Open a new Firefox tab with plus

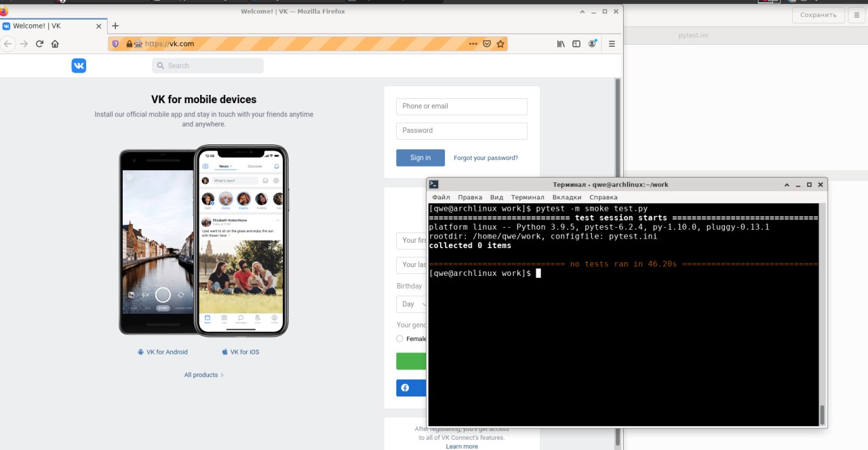coord(115,26)
